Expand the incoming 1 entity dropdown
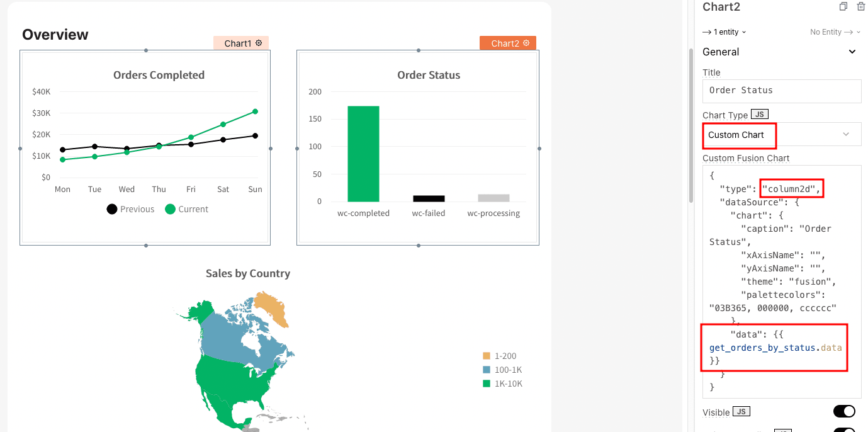 pos(724,32)
